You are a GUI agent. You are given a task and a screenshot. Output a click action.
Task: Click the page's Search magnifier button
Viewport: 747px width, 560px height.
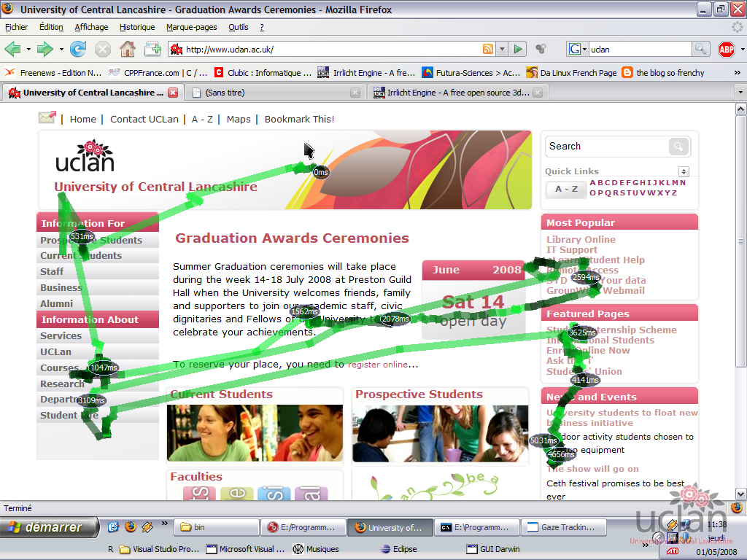pyautogui.click(x=678, y=146)
